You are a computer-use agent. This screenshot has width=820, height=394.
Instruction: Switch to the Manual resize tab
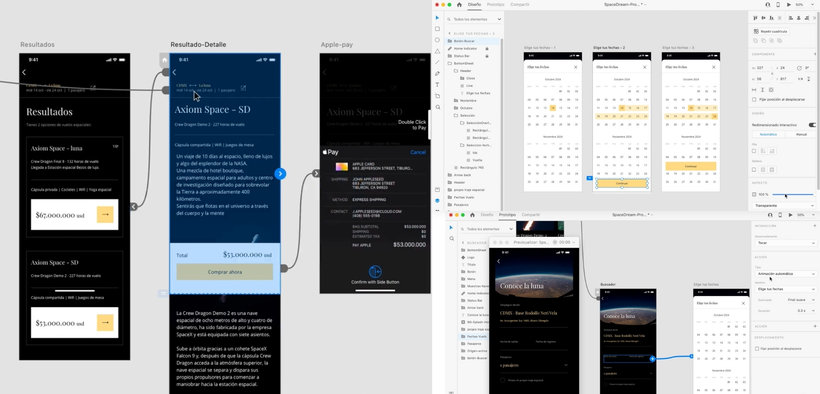[x=800, y=134]
